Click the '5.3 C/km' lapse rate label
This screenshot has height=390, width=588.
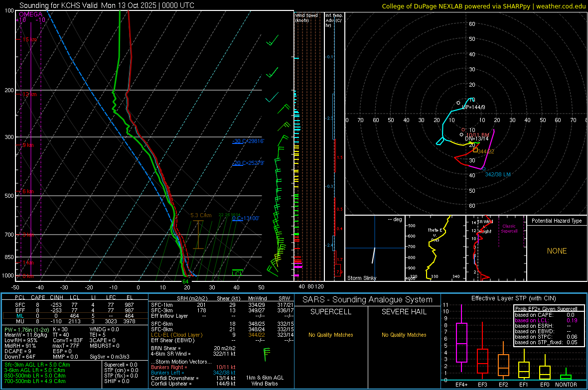pyautogui.click(x=201, y=215)
